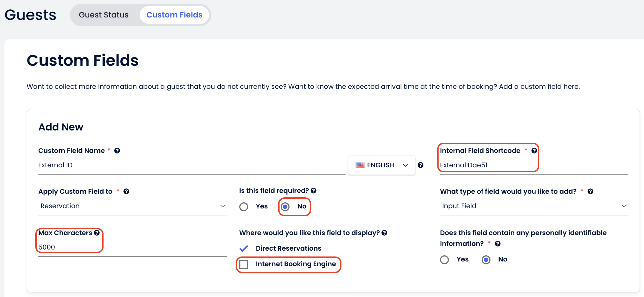Click the American flag icon in the language selector
This screenshot has height=297, width=644.
click(360, 165)
